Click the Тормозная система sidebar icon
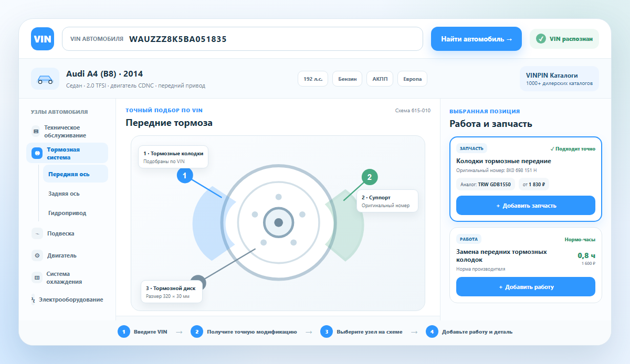Viewport: 630px width, 364px height. [37, 153]
